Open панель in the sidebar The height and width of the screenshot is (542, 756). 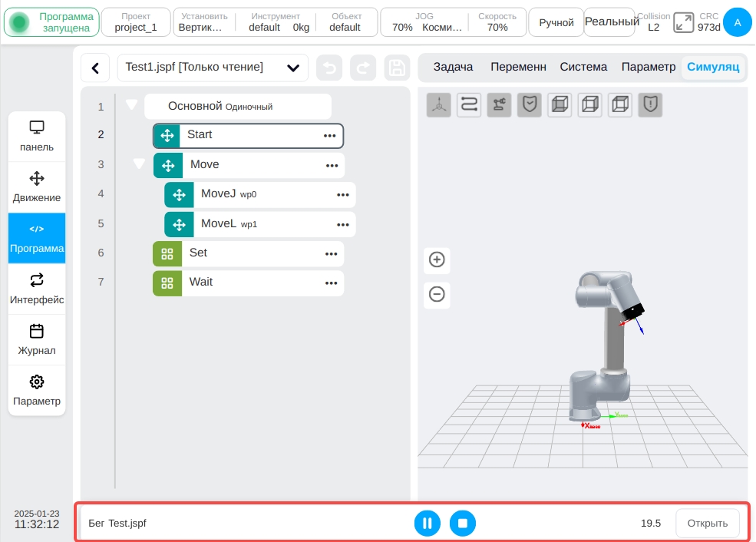click(x=37, y=137)
